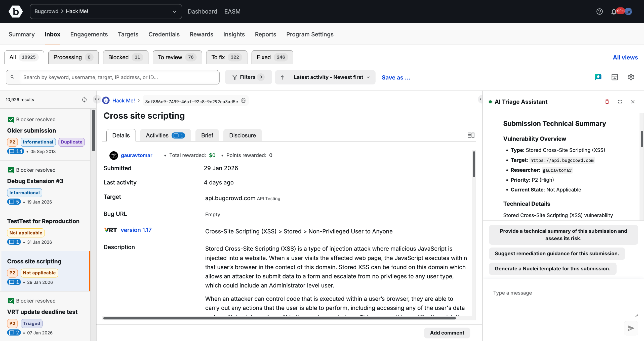Toggle the side panel layout view
The width and height of the screenshot is (644, 341).
pos(471,135)
